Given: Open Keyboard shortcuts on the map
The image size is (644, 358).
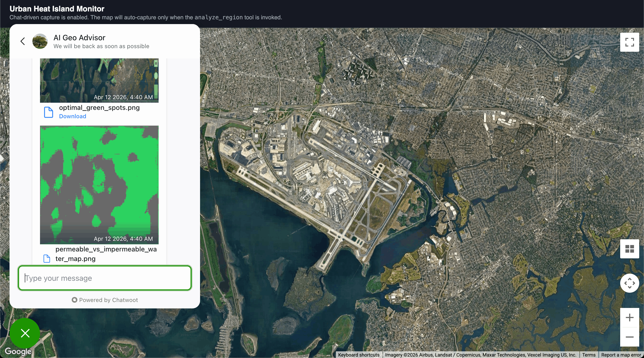Looking at the screenshot, I should [x=358, y=355].
